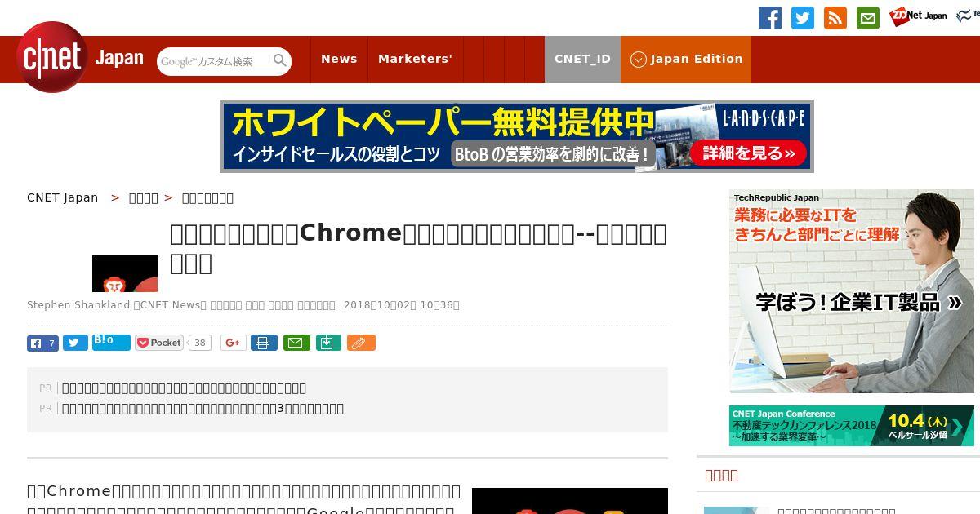Click the Brave lion article thumbnail
This screenshot has width=980, height=514.
125,273
